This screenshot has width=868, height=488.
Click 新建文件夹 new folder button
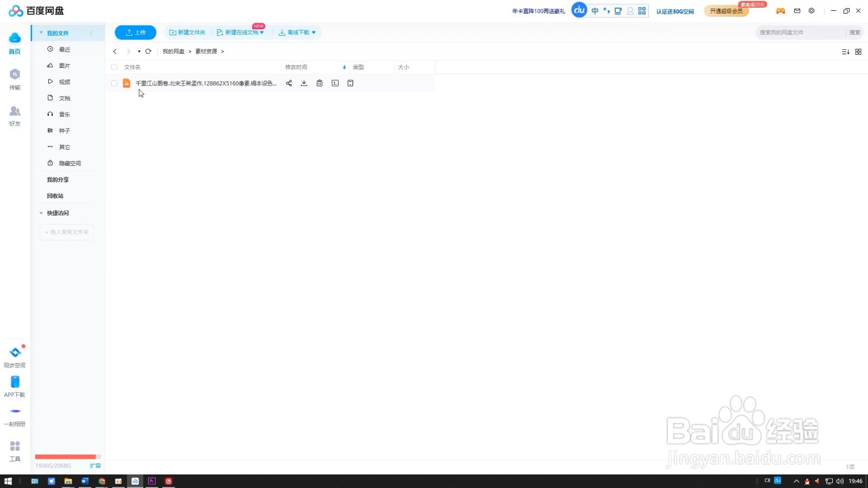pyautogui.click(x=187, y=33)
